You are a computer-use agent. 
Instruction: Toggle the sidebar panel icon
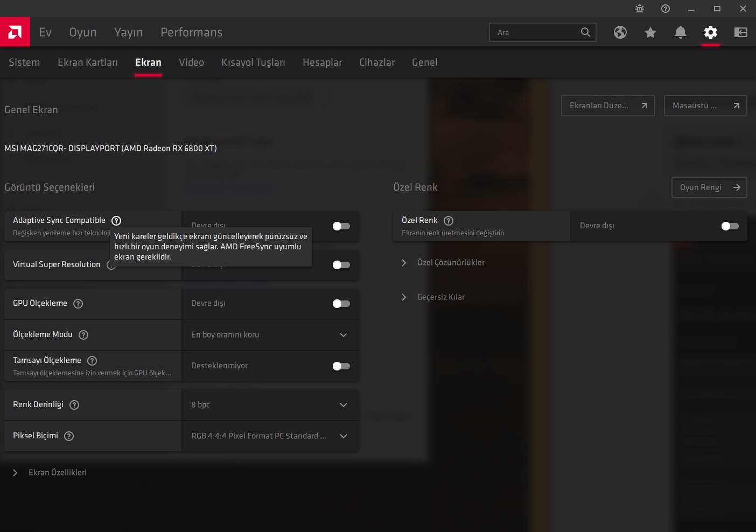[x=741, y=32]
